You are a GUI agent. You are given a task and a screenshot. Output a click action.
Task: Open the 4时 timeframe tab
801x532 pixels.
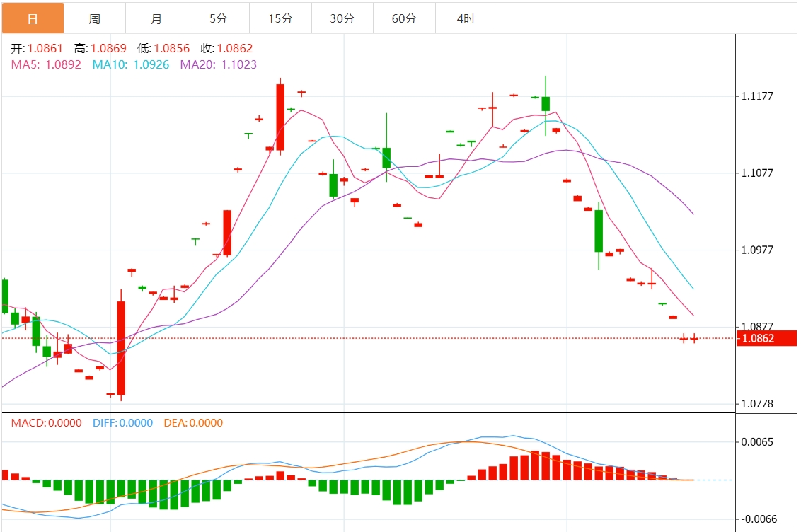click(466, 18)
